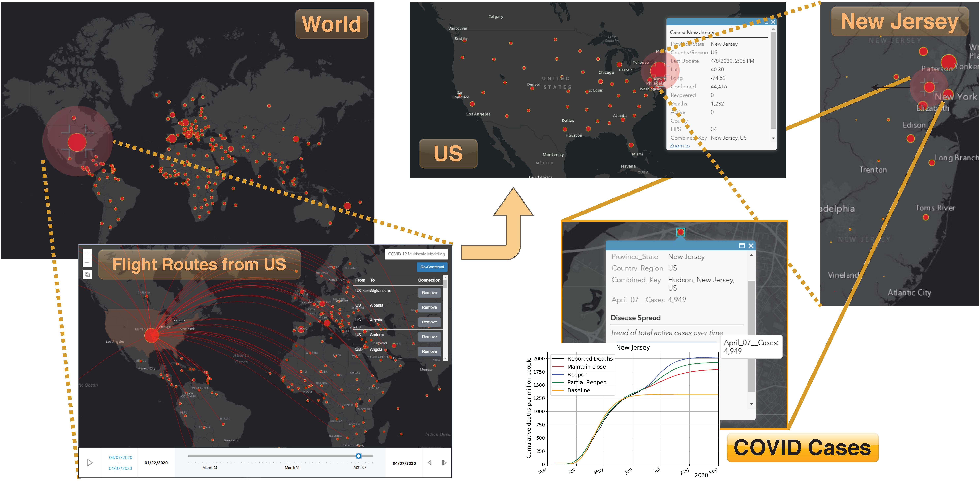Screen dimensions: 980x481
Task: Step to the next time slider date
Action: point(444,463)
